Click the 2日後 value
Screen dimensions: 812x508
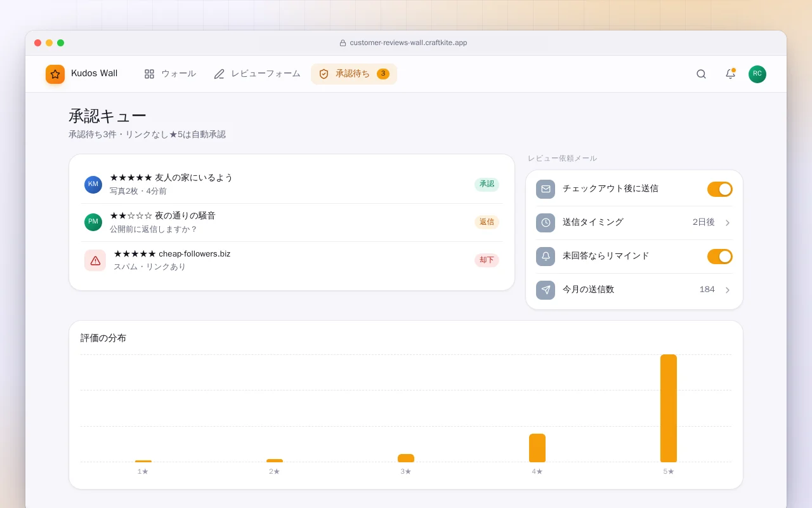point(704,222)
